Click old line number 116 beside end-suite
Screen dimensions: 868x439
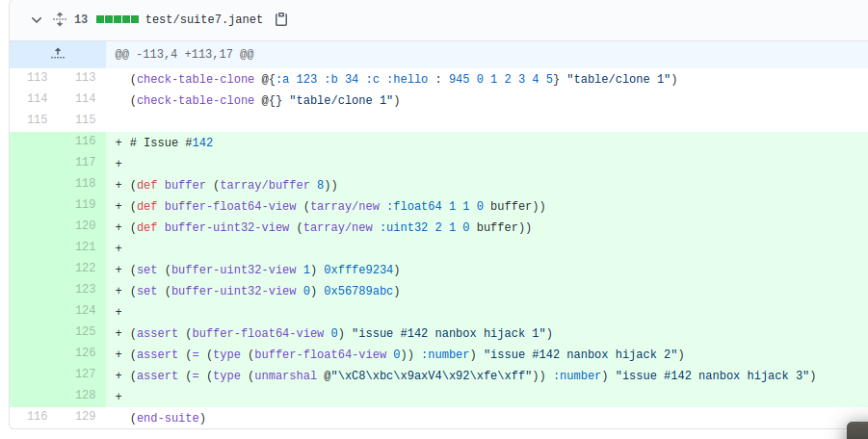click(37, 416)
